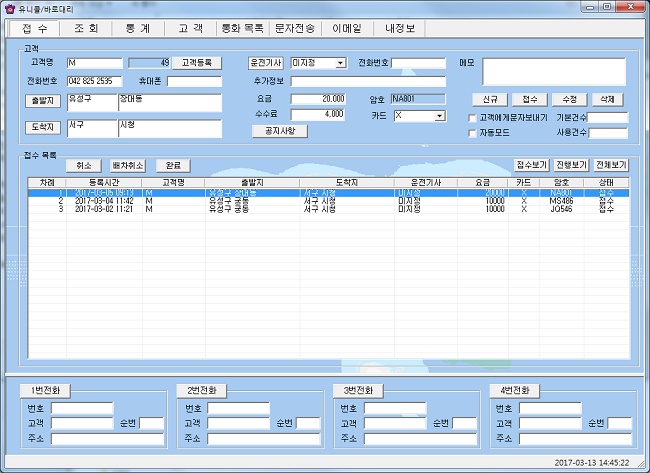650x473 pixels.
Task: Click the 공지사항 button
Action: click(x=273, y=131)
